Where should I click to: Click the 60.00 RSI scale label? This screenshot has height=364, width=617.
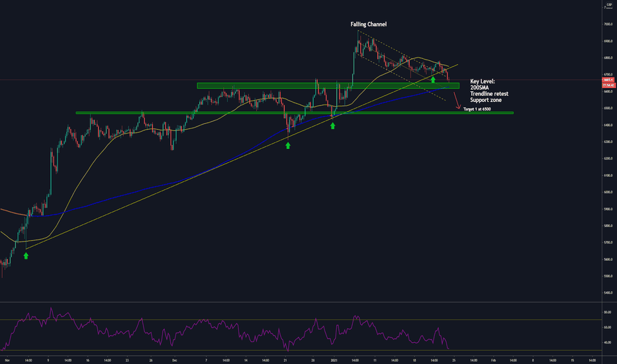pos(608,327)
